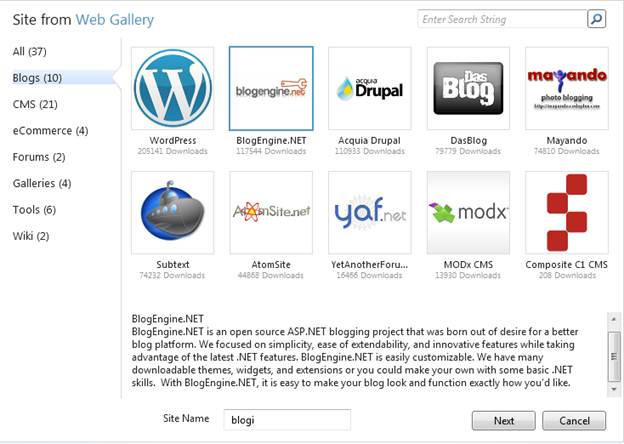Viewport: 624px width, 444px height.
Task: Select the BlogEngine.NET logo tile
Action: pyautogui.click(x=271, y=88)
